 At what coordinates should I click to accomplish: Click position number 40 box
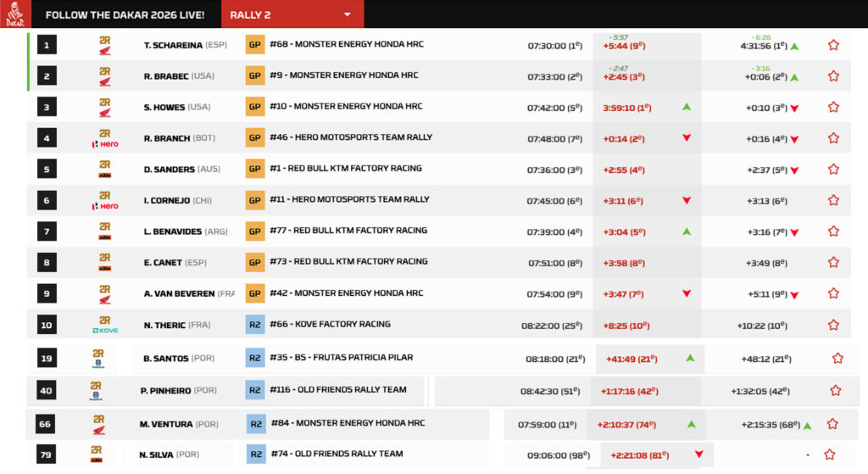46,391
